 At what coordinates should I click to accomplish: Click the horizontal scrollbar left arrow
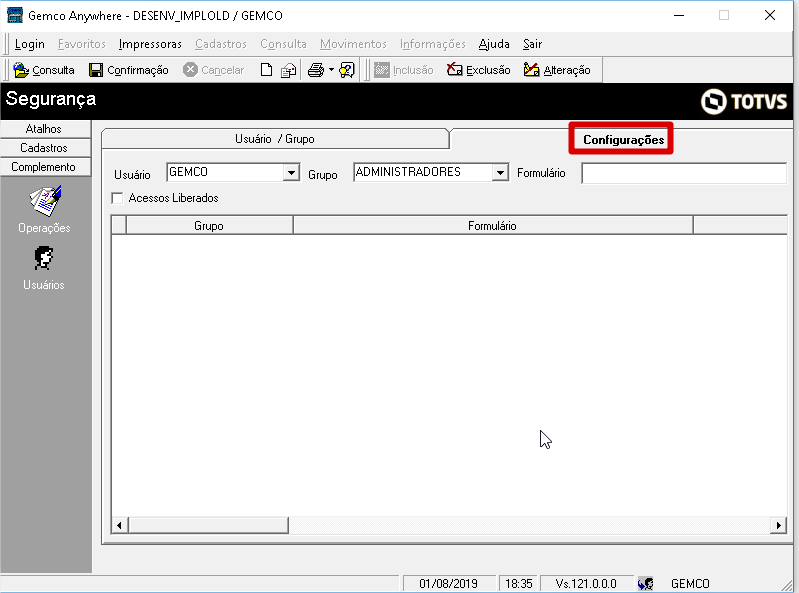point(119,525)
